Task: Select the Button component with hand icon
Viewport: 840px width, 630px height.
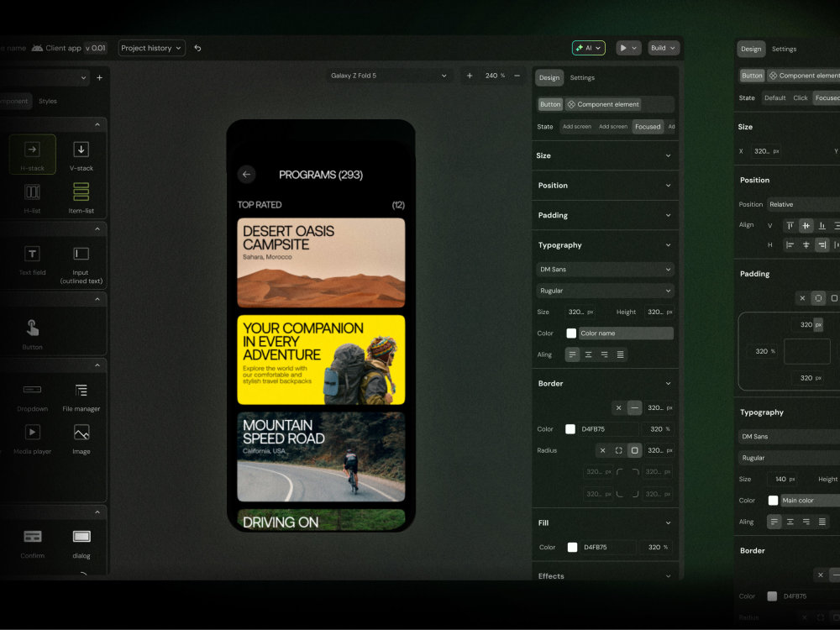Action: [x=32, y=334]
